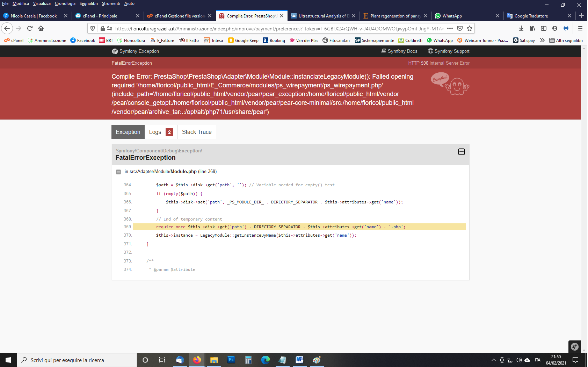Switch to the WhatsApp browser tab
Image resolution: width=588 pixels, height=367 pixels.
point(467,16)
